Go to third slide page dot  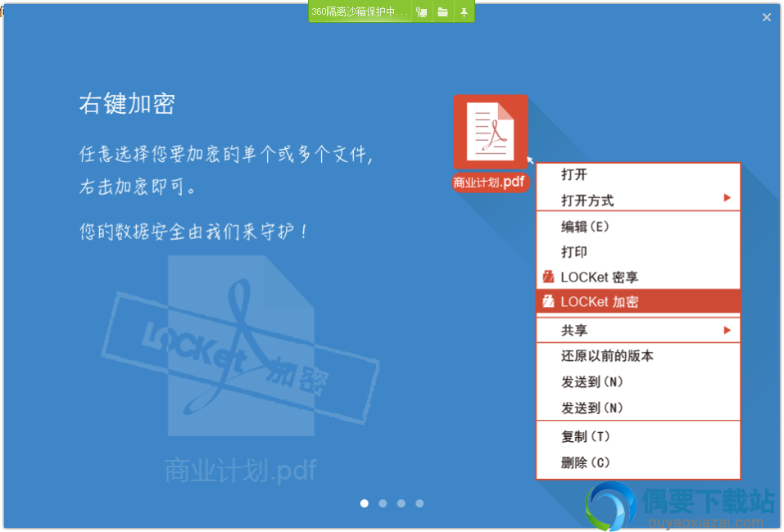tap(401, 503)
